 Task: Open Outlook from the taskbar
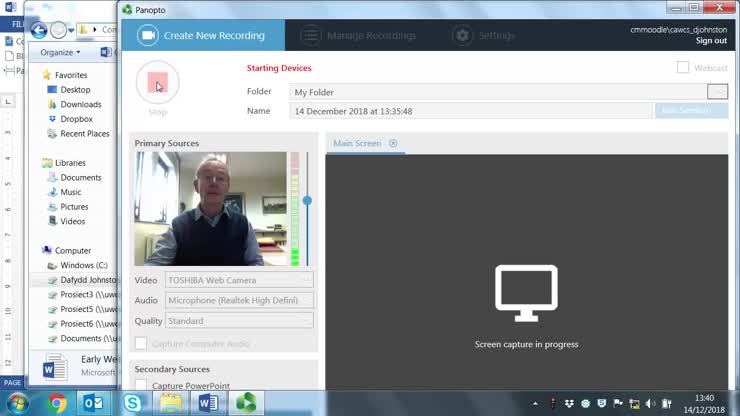[x=95, y=402]
